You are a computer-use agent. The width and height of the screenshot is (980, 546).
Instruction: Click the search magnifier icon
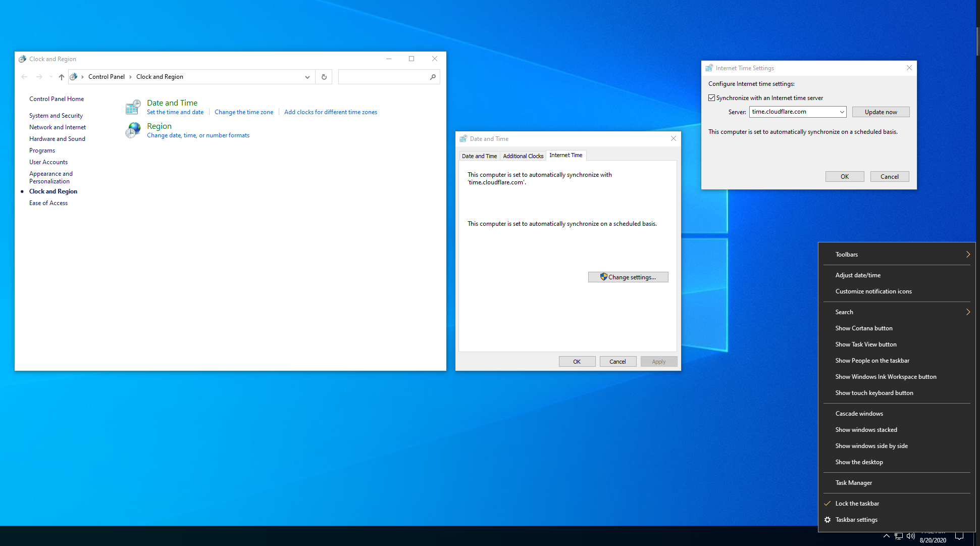point(433,77)
